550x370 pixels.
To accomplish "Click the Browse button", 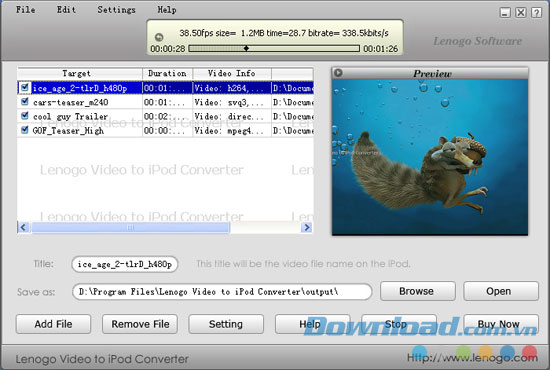I will [x=418, y=291].
